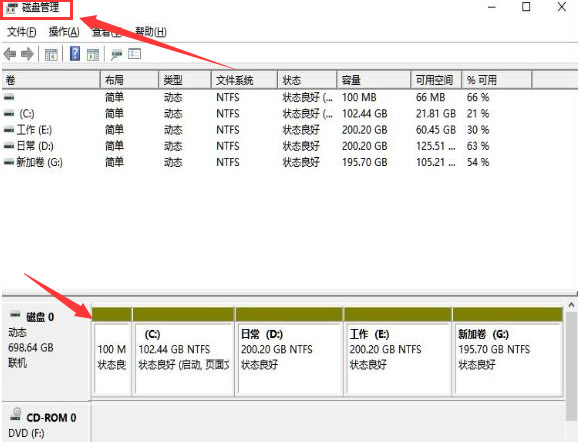Click the 100 MB capacity cell

pos(359,97)
